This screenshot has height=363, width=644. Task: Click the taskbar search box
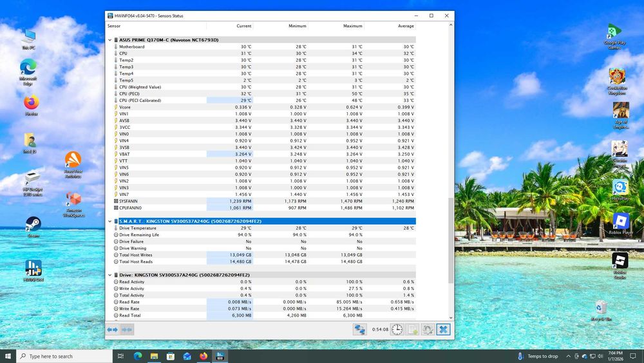pyautogui.click(x=64, y=356)
